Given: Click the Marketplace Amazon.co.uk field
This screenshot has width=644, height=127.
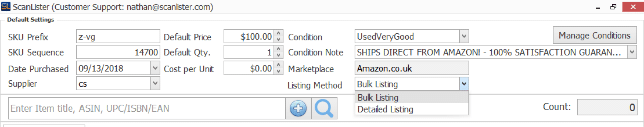Looking at the screenshot, I should pos(412,68).
